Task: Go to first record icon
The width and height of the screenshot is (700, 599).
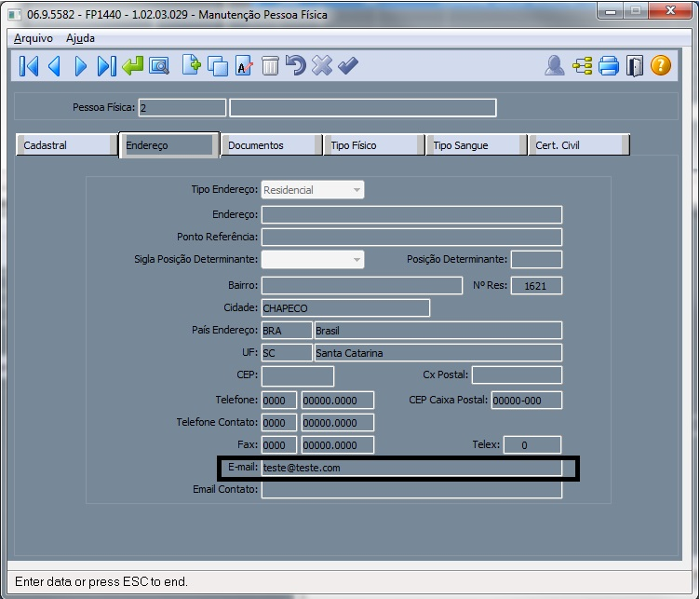Action: (29, 66)
